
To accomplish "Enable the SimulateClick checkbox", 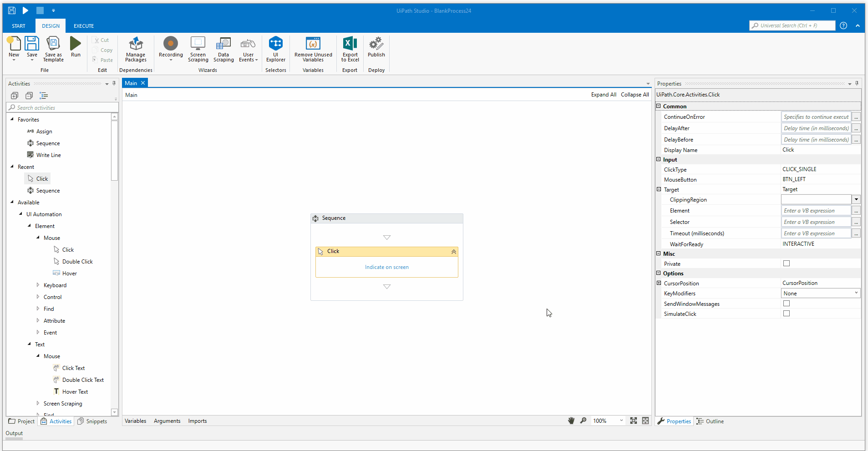I will 787,314.
